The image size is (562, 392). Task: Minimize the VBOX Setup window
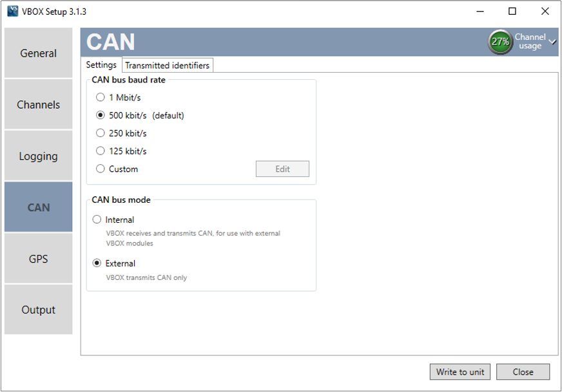tap(480, 12)
